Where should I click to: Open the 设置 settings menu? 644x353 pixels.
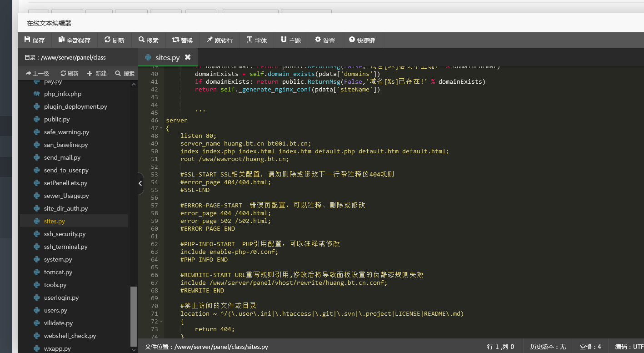[x=325, y=40]
